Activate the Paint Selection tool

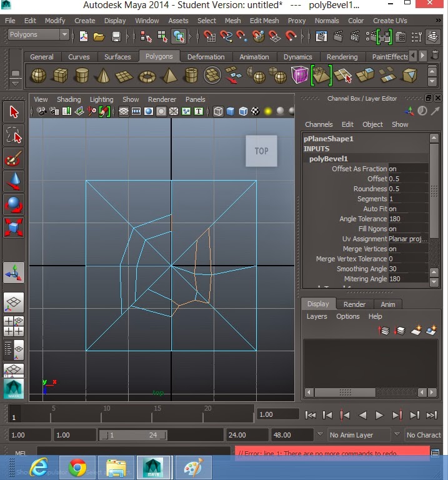(14, 158)
